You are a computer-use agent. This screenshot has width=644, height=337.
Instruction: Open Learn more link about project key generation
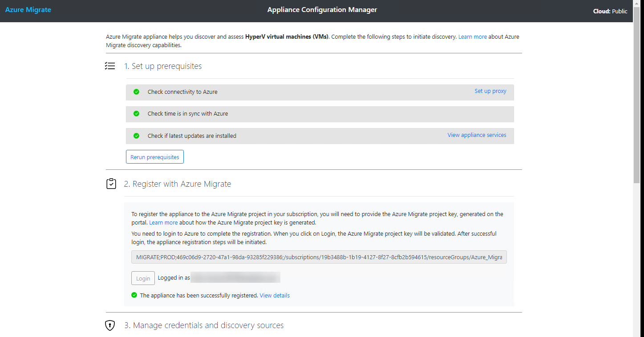pyautogui.click(x=163, y=222)
